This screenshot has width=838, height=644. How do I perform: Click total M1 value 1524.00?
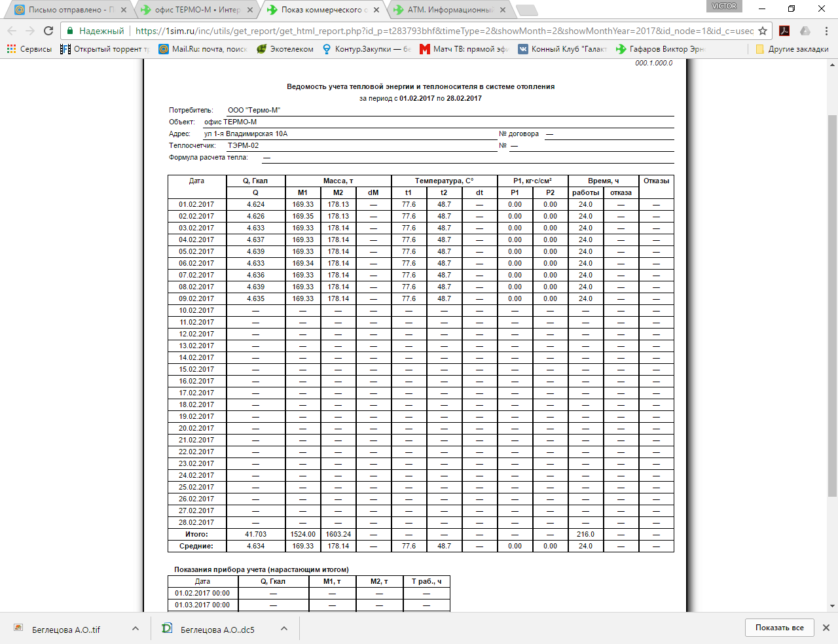click(x=303, y=535)
